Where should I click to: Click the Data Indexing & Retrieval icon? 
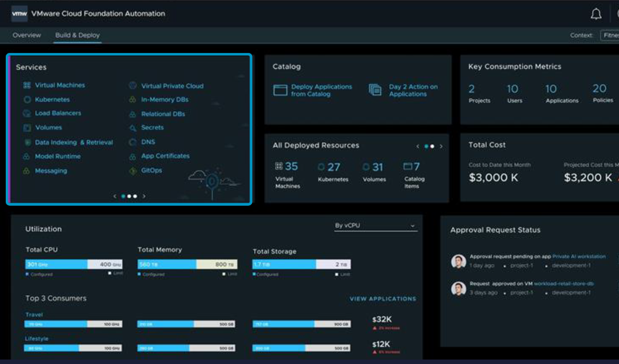tap(27, 142)
